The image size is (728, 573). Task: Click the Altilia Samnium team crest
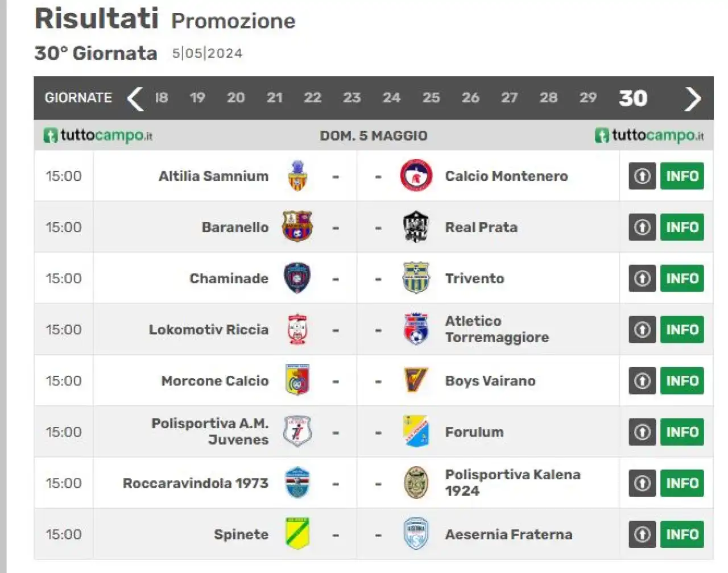click(x=297, y=176)
